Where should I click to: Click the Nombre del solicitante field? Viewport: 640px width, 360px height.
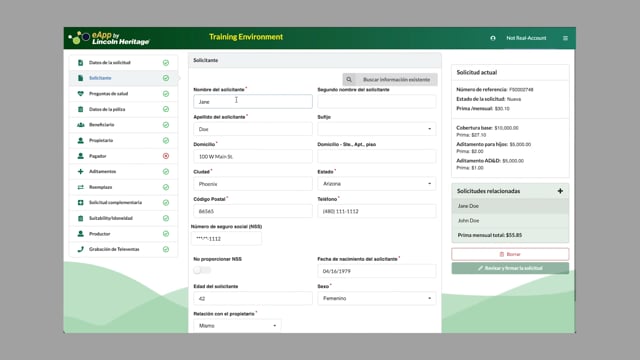coord(253,102)
